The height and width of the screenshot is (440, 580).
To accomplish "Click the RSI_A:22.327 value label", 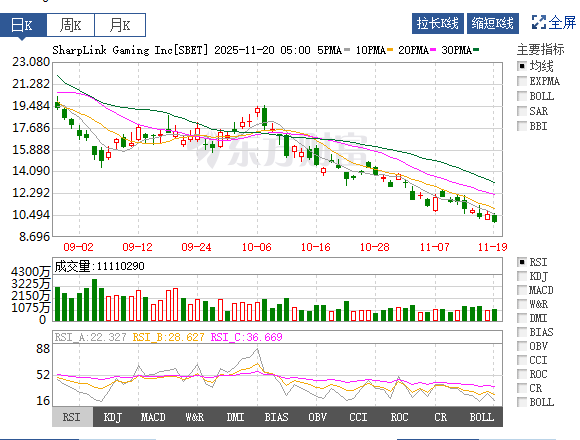I will [x=91, y=337].
